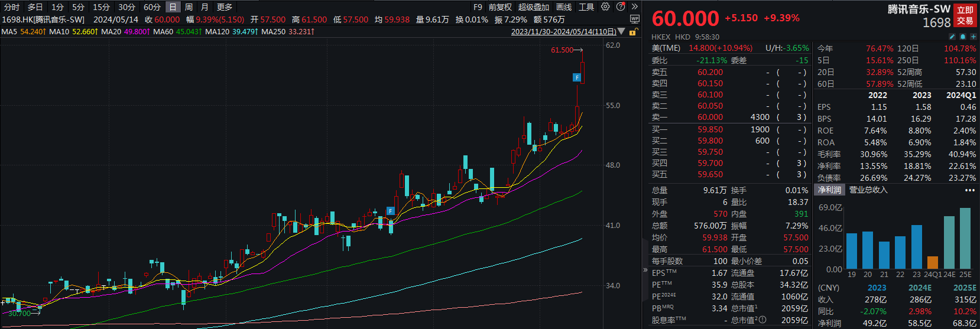Viewport: 980px width, 329px height.
Task: Select the 日 daily period tab
Action: [173, 7]
